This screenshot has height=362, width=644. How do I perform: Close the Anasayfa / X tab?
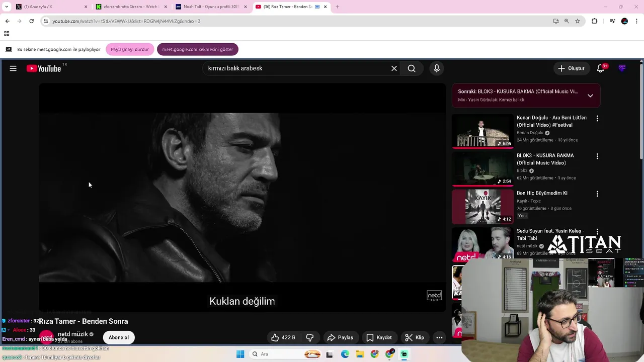tap(86, 7)
